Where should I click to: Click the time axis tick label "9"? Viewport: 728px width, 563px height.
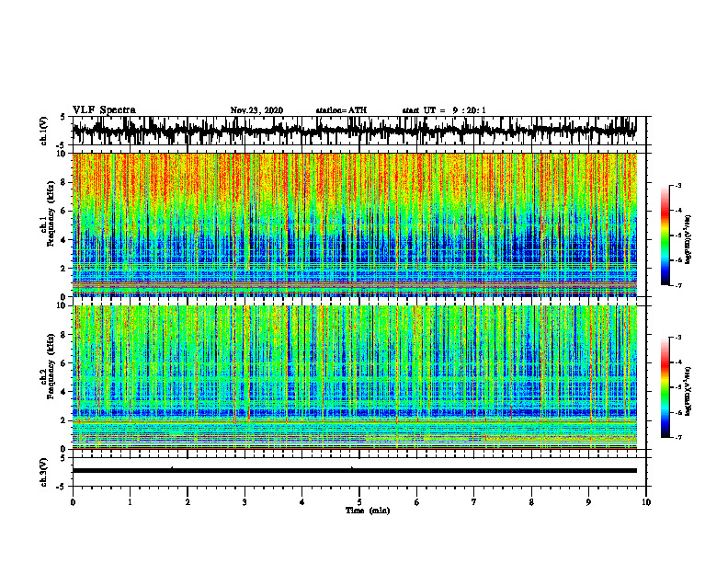pos(588,502)
